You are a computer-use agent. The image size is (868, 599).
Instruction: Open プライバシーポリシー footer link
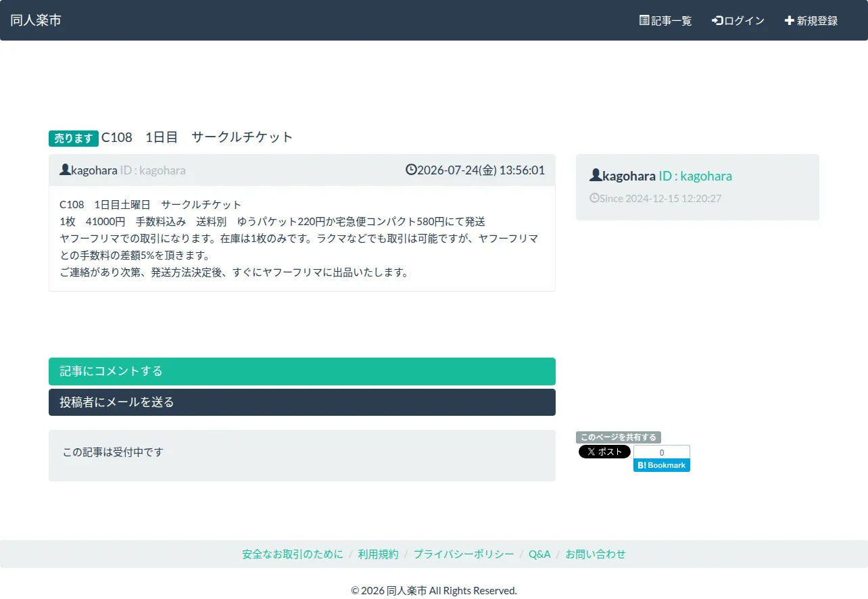click(x=464, y=554)
